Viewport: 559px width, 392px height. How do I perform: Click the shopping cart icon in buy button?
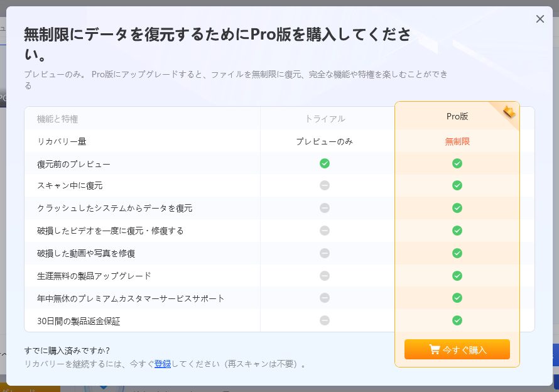coord(434,349)
